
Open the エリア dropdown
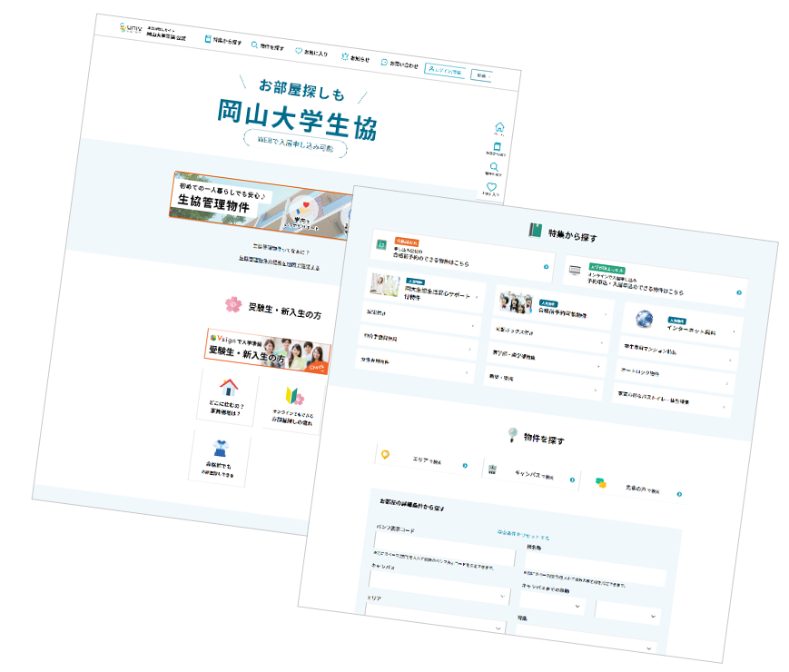tap(434, 619)
